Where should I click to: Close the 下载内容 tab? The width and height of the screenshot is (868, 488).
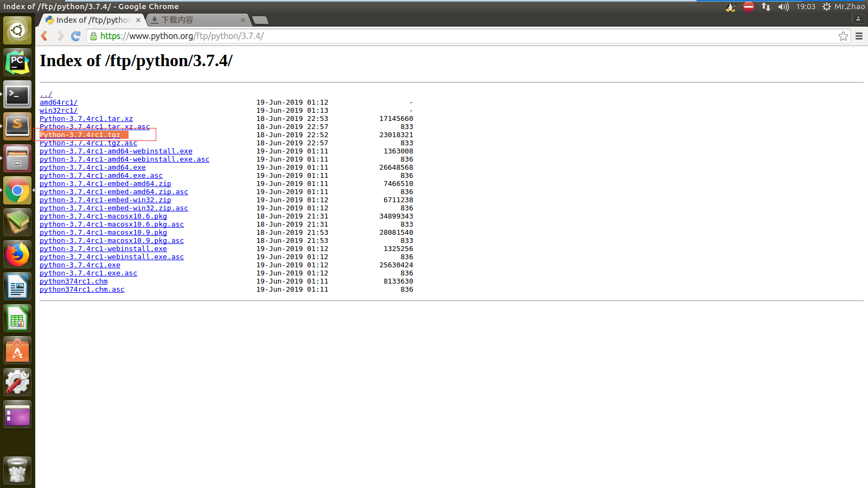242,20
